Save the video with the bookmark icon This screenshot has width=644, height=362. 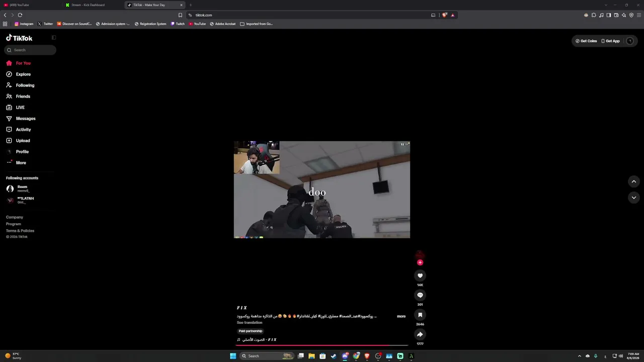tap(420, 315)
